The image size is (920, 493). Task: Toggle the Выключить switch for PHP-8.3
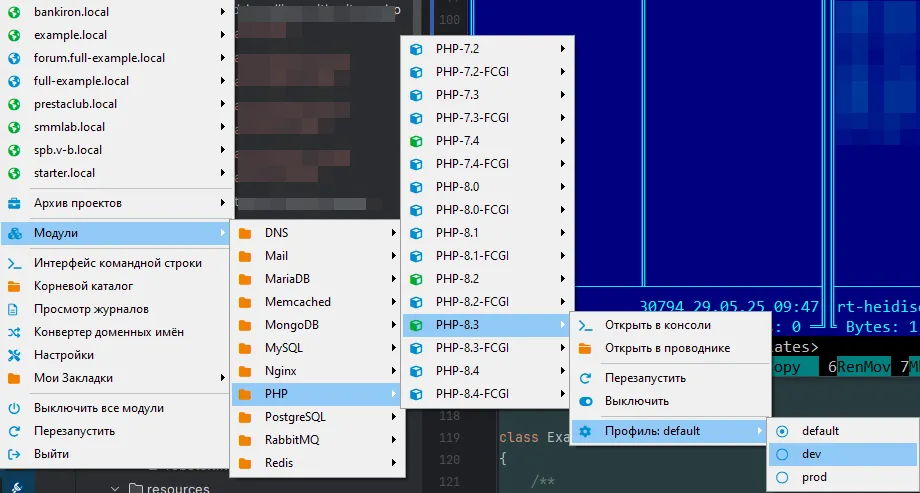[586, 401]
